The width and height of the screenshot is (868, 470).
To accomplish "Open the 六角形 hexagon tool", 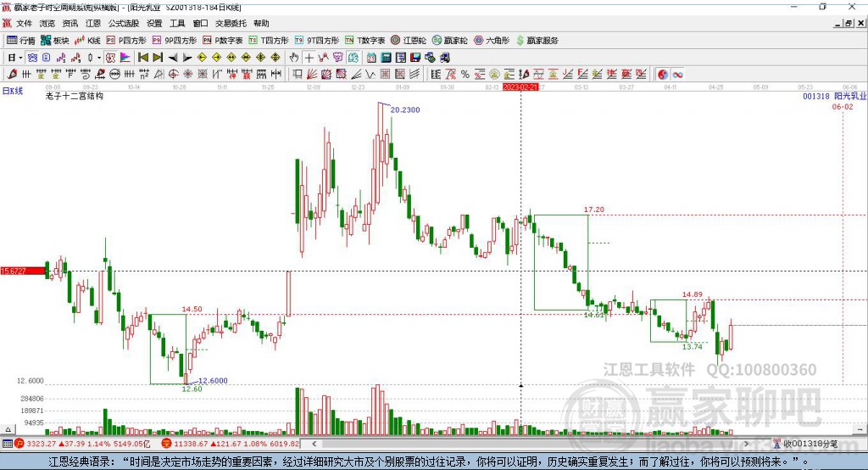I will coord(492,41).
